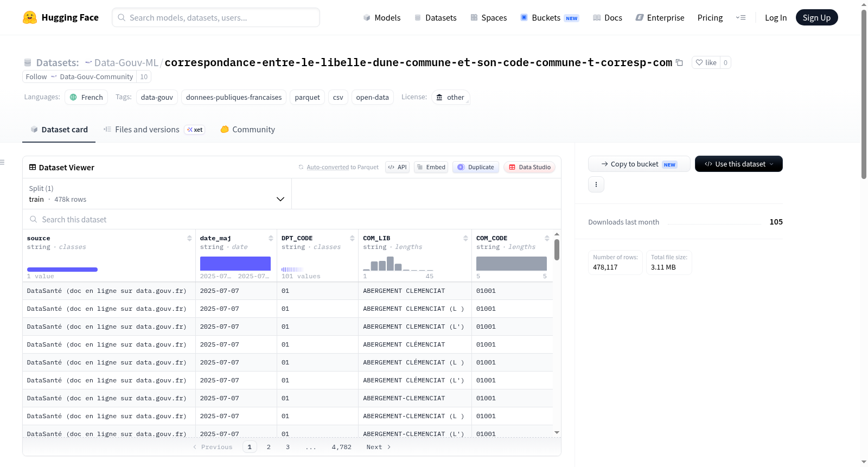Open the license other tag dropdown
Image resolution: width=868 pixels, height=467 pixels.
(451, 97)
